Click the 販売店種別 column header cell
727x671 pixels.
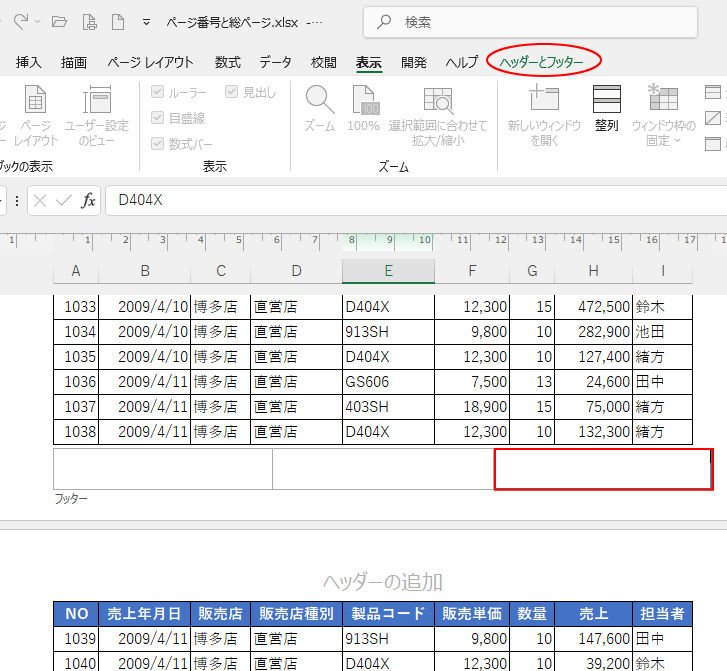pyautogui.click(x=296, y=614)
